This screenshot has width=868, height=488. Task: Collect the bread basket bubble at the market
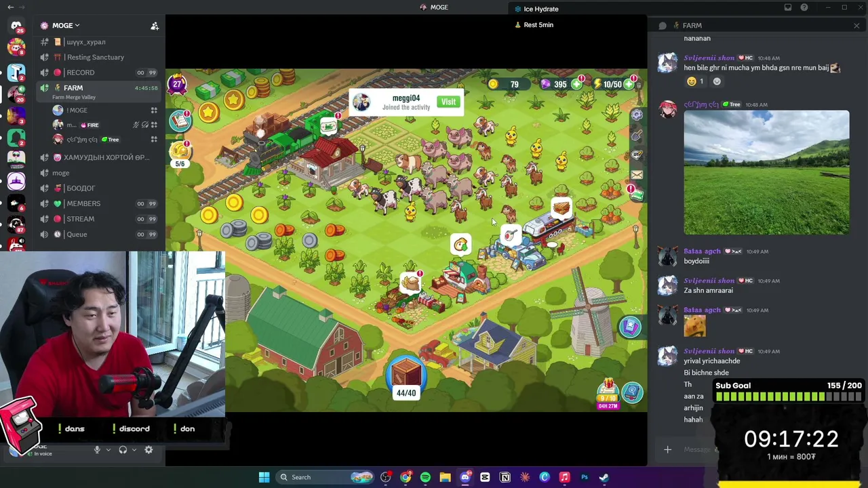tap(411, 282)
